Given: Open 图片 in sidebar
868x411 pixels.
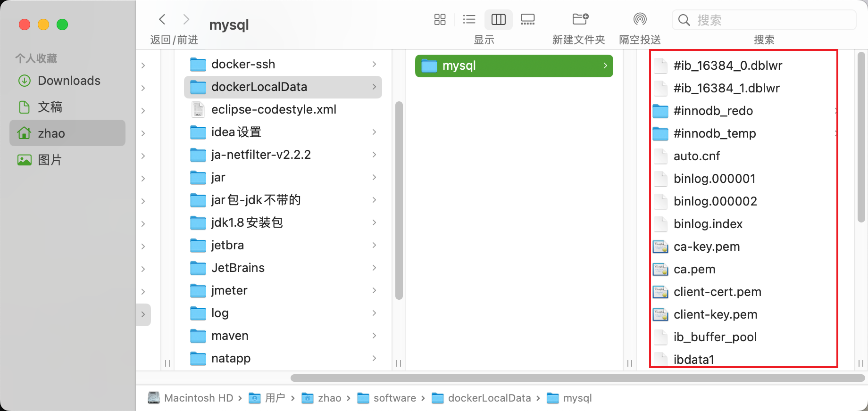Looking at the screenshot, I should click(x=67, y=160).
